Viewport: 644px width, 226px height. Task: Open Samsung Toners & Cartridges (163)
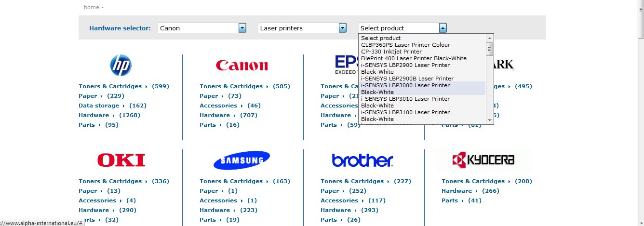point(245,181)
